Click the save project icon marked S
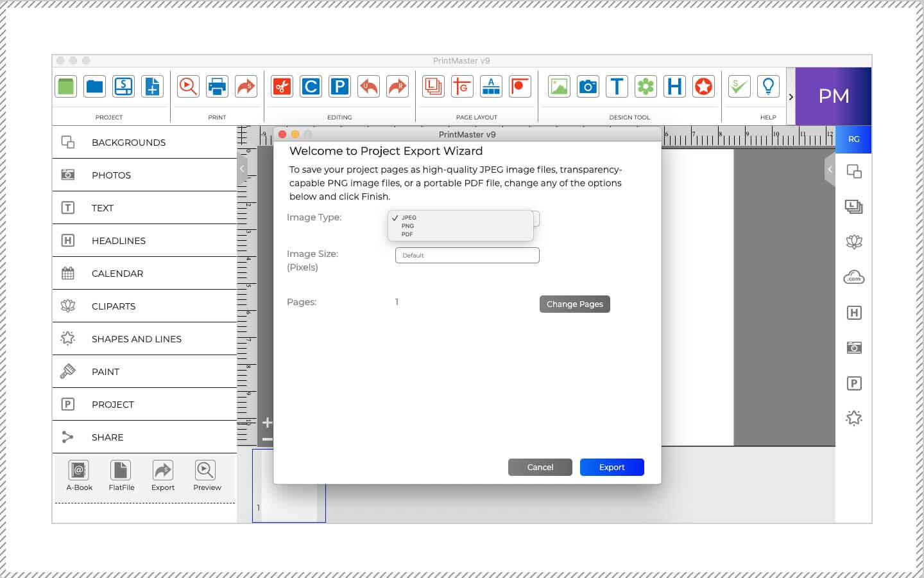Viewport: 924px width, 578px height. coord(123,86)
